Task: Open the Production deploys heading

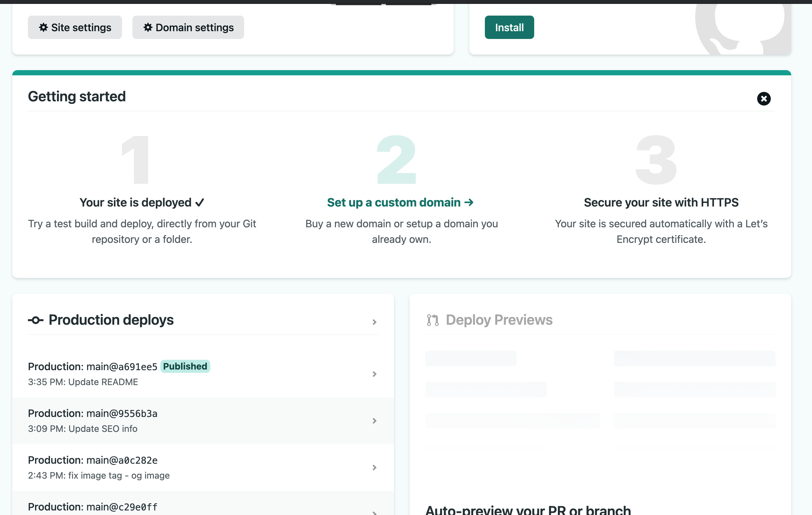Action: [x=111, y=320]
